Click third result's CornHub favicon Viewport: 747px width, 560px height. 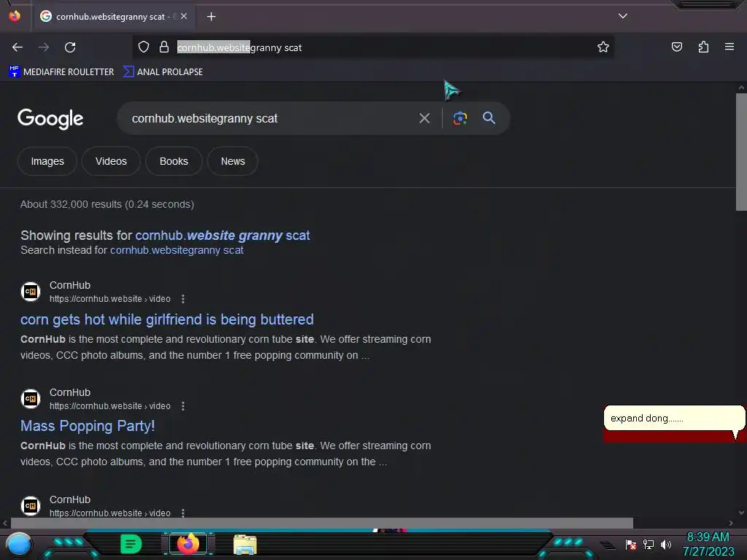tap(31, 505)
